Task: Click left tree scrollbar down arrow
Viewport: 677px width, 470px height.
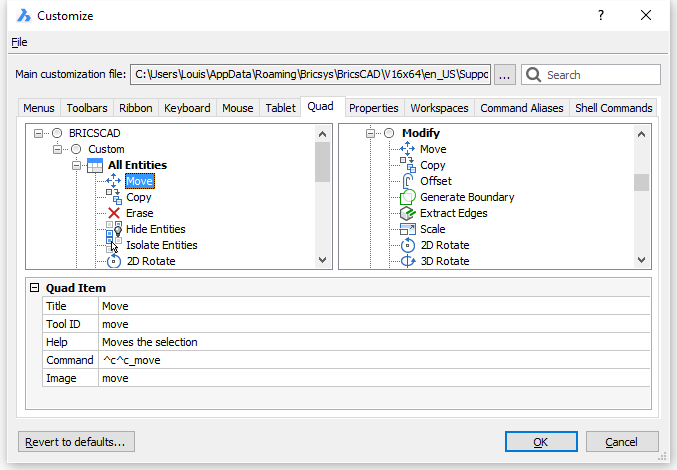Action: (x=322, y=260)
